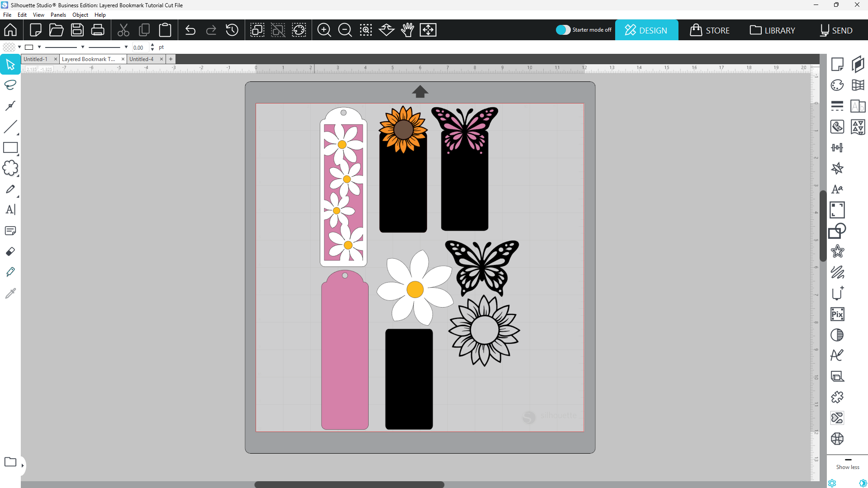Expand the fill pattern dropdown arrow

(x=19, y=47)
